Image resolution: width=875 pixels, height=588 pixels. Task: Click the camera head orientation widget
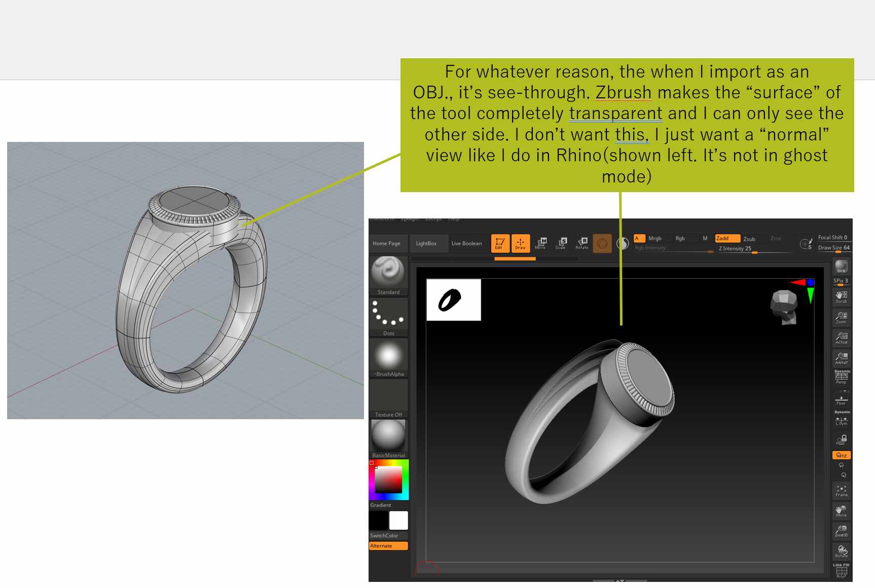coord(784,307)
